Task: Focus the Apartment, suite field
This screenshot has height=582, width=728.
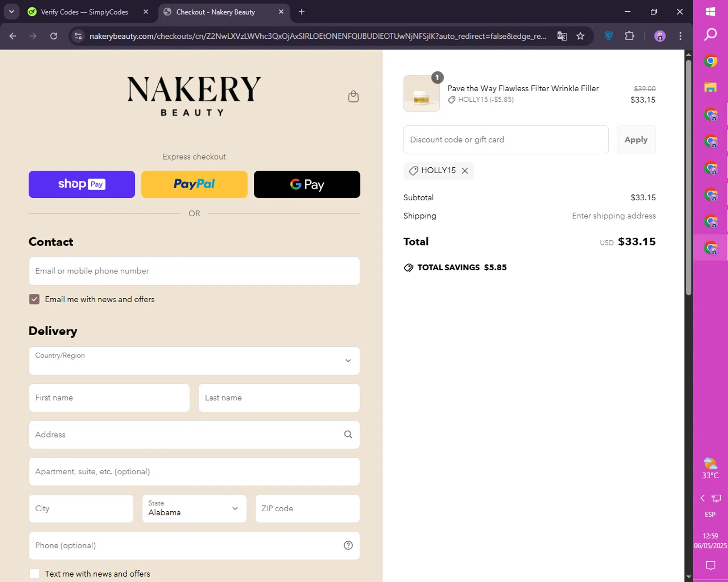Action: (x=194, y=471)
